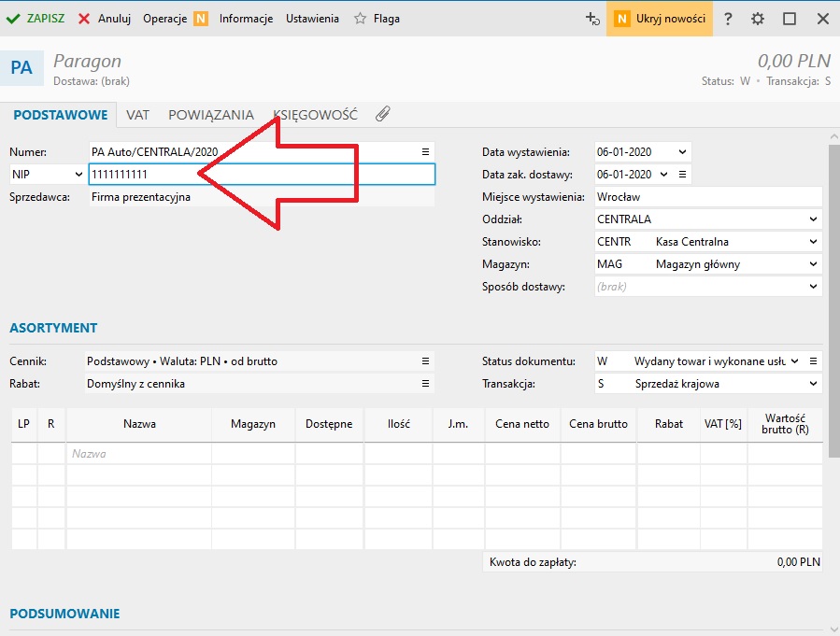The width and height of the screenshot is (840, 636).
Task: Expand the NIP identifier type dropdown
Action: pos(78,175)
